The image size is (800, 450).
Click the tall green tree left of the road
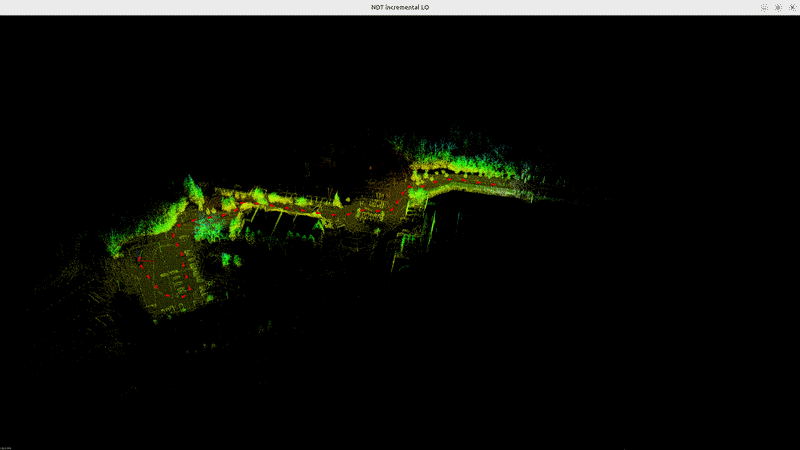(x=191, y=190)
